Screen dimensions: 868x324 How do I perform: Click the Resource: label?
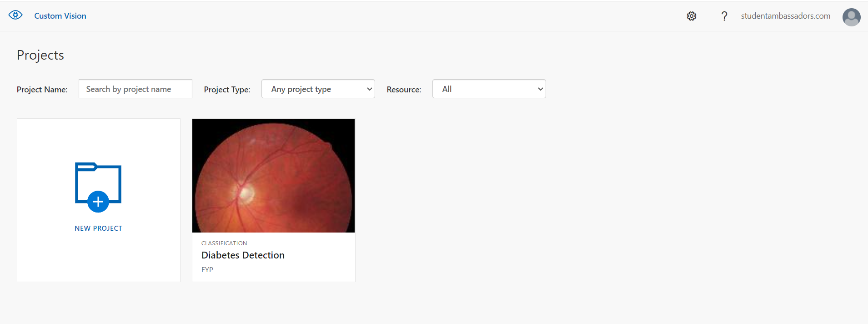[404, 90]
